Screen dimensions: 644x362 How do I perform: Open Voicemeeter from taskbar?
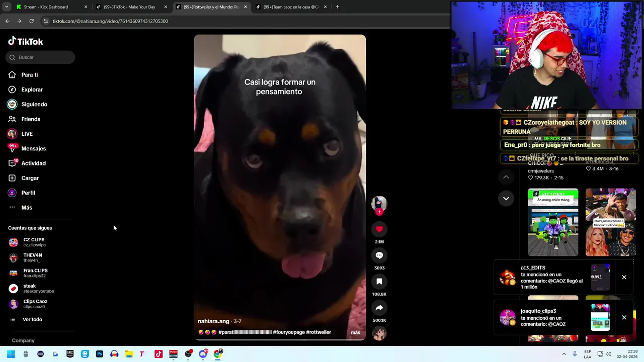[173, 354]
